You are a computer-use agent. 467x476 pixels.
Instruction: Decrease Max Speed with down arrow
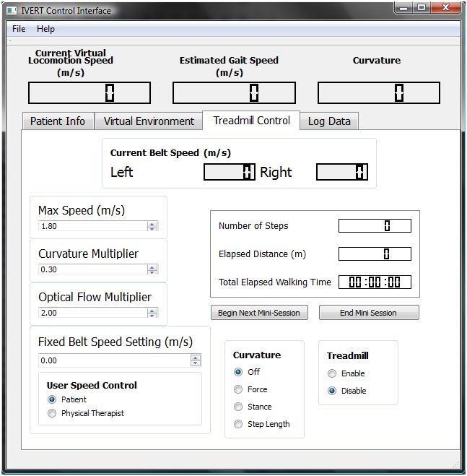pyautogui.click(x=152, y=229)
